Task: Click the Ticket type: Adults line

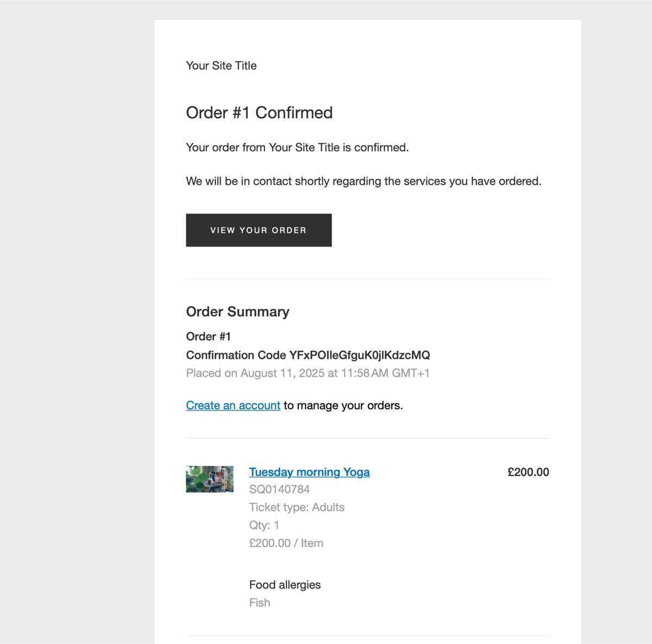Action: tap(297, 507)
